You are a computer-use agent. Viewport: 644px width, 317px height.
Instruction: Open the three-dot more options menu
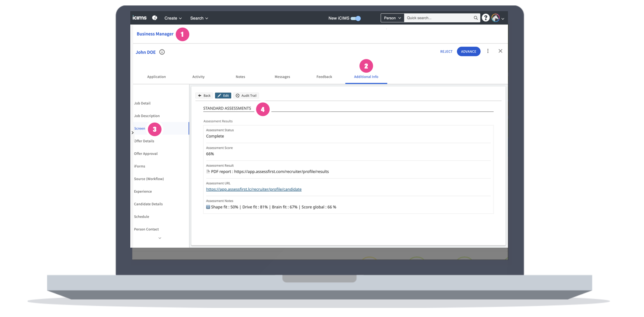point(488,51)
